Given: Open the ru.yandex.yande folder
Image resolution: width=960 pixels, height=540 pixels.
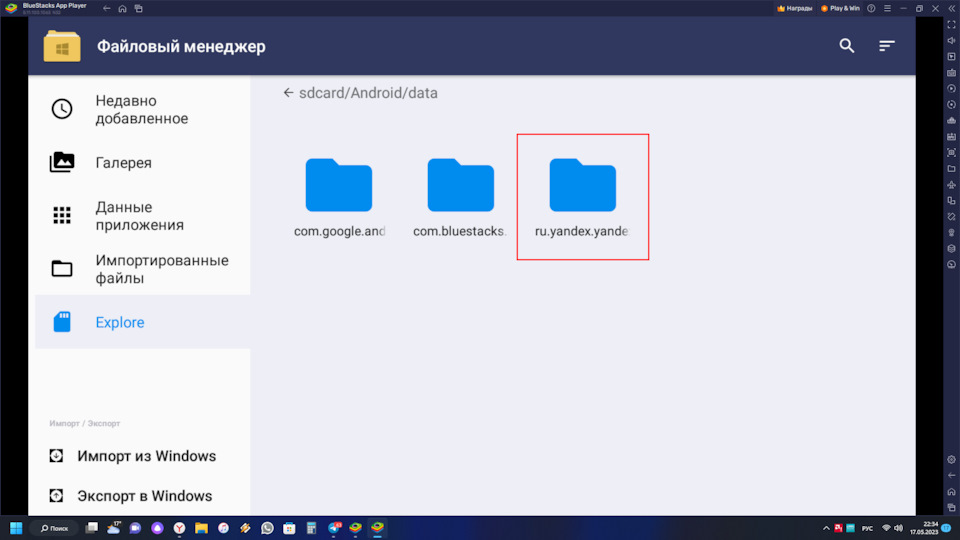Looking at the screenshot, I should [x=582, y=197].
